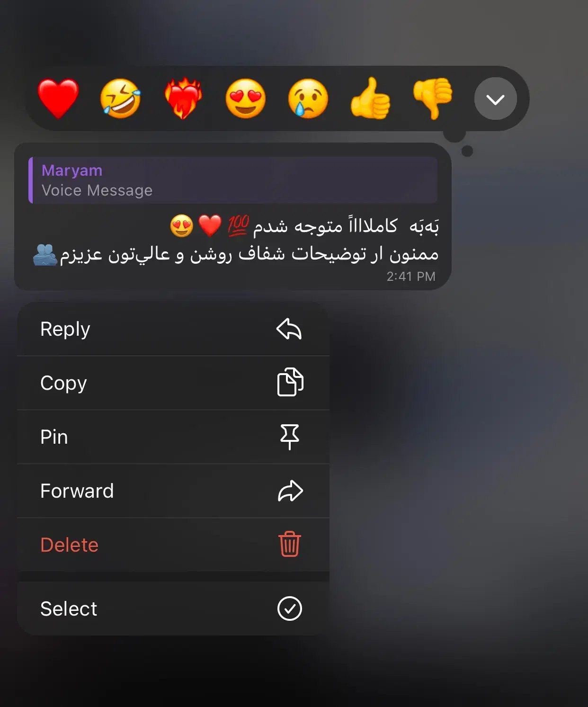React with the thumbs up emoji

[x=370, y=98]
